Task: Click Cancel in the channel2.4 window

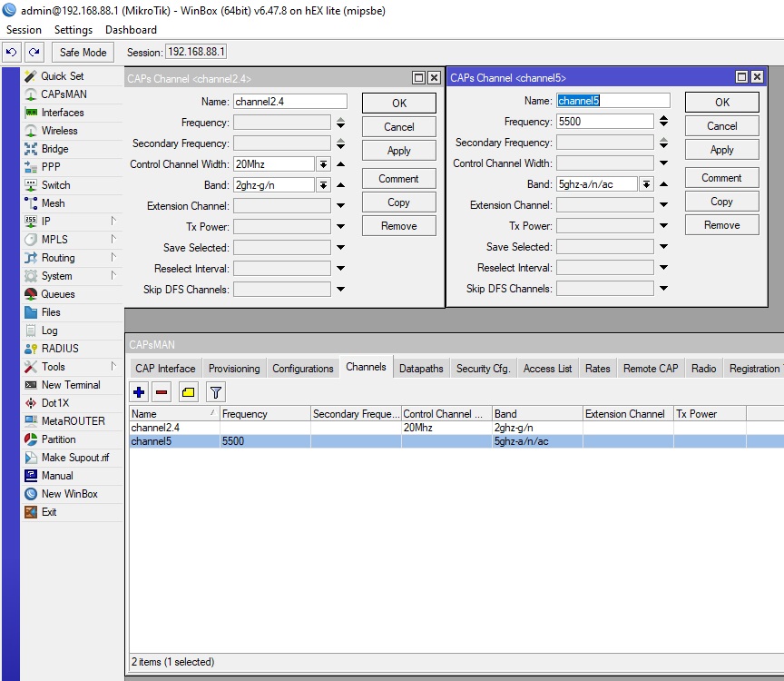Action: point(399,126)
